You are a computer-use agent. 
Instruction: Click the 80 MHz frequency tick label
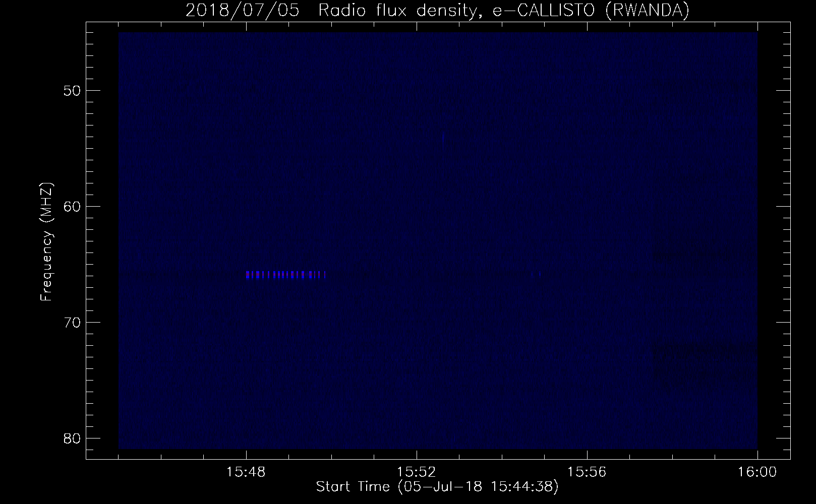73,438
